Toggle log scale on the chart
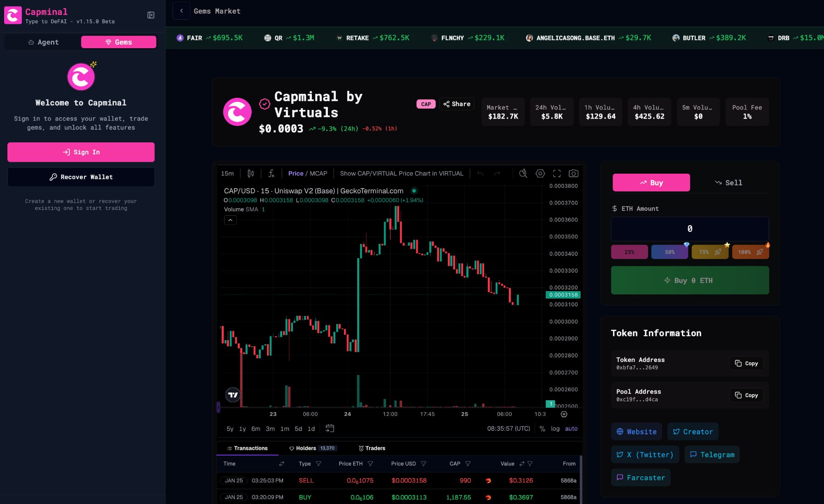This screenshot has height=504, width=824. 555,429
